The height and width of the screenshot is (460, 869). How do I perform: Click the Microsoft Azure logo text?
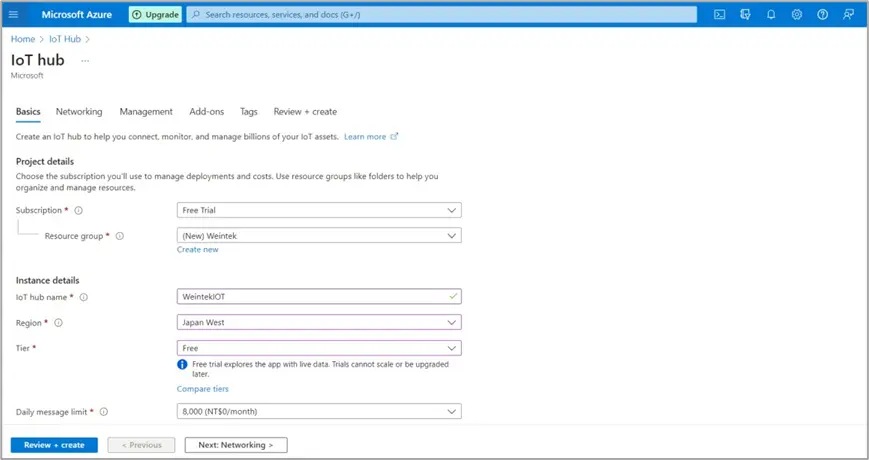tap(76, 14)
